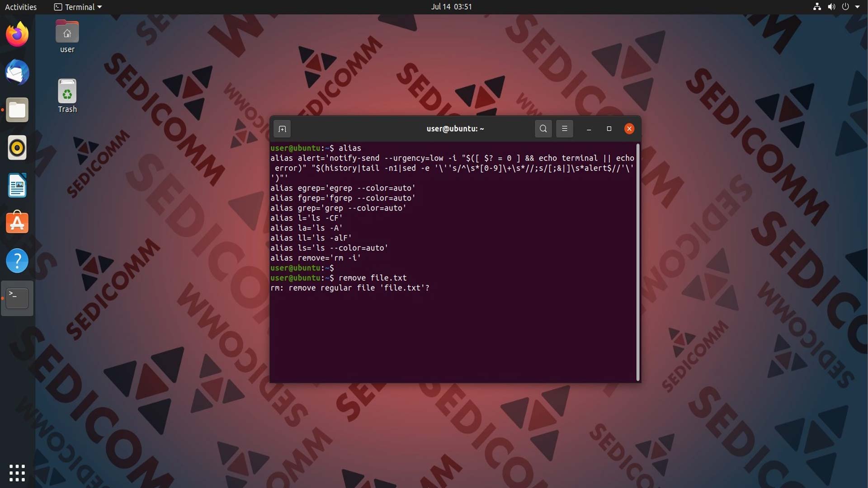The height and width of the screenshot is (488, 868).
Task: Click the line "alias ll='ls -alF'"
Action: (x=311, y=238)
